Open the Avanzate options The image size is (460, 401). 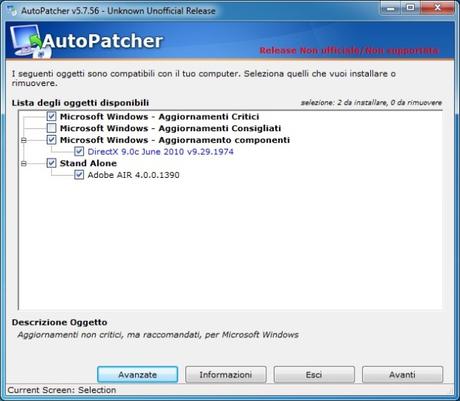pyautogui.click(x=138, y=375)
